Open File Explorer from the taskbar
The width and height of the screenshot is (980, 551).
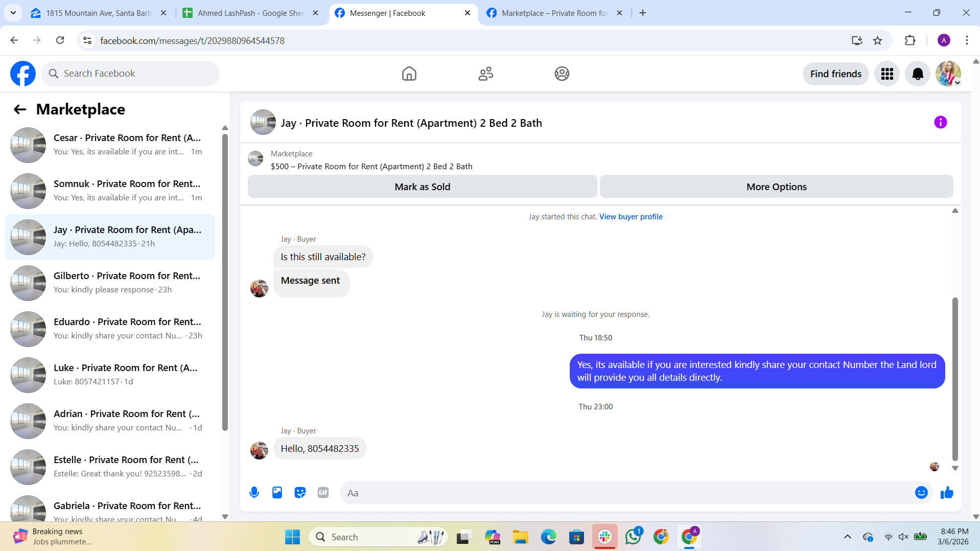point(520,537)
